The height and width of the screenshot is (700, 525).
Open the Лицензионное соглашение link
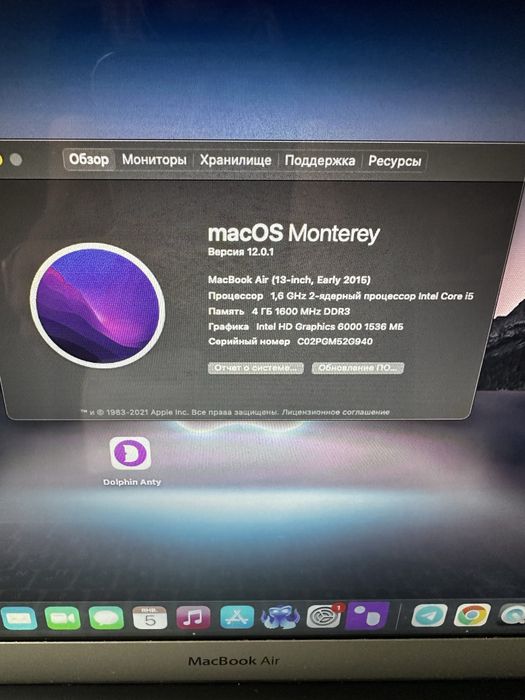335,412
